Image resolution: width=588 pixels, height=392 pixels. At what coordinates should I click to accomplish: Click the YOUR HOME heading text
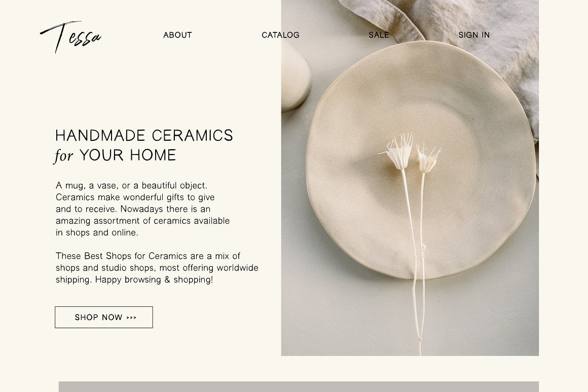click(128, 155)
